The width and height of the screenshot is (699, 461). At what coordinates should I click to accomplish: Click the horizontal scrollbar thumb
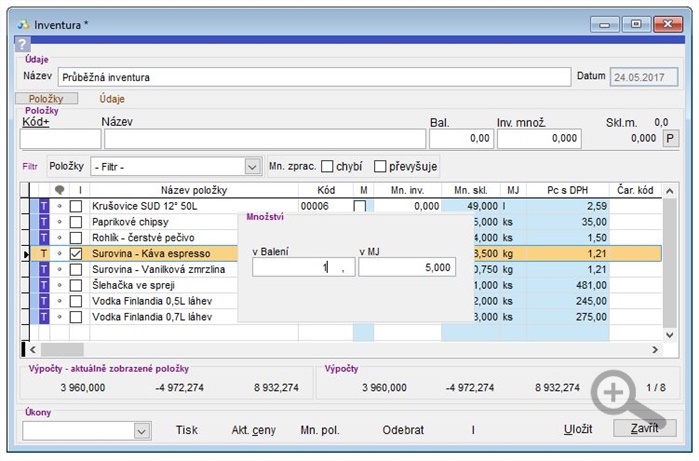coord(62,350)
